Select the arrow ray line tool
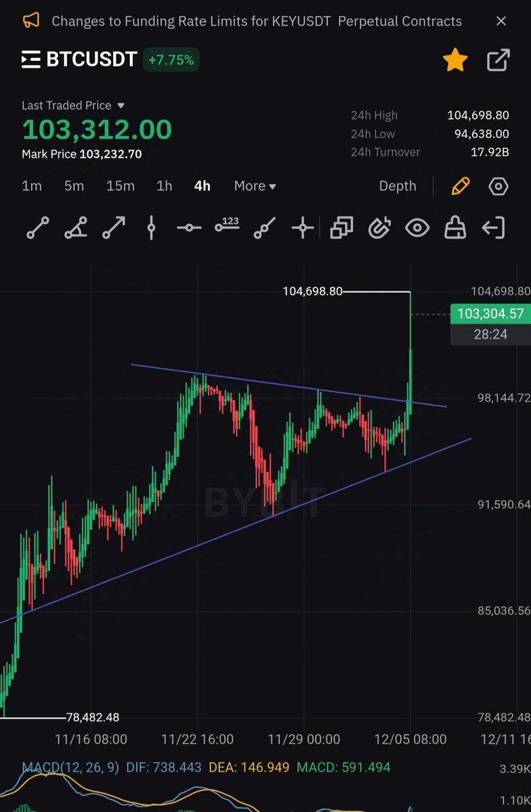531x812 pixels. point(114,228)
